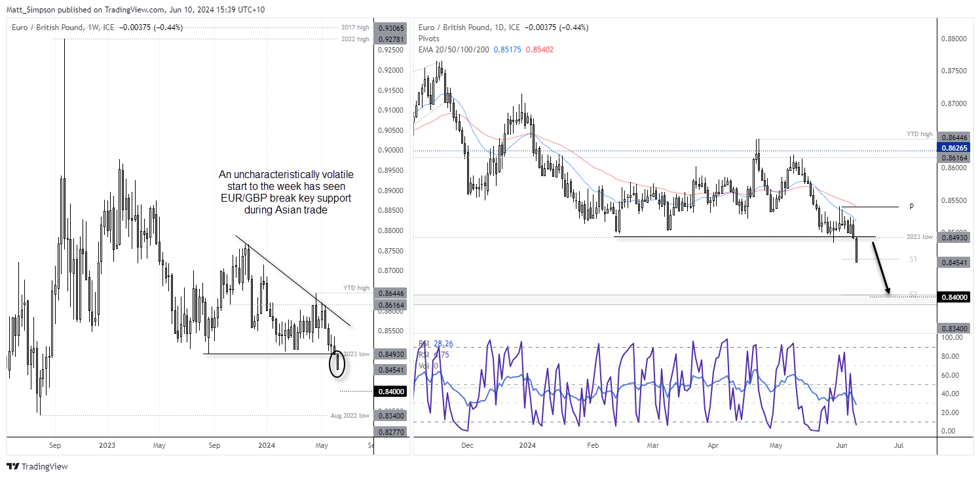Click the 0.82770 price tag

[x=391, y=432]
